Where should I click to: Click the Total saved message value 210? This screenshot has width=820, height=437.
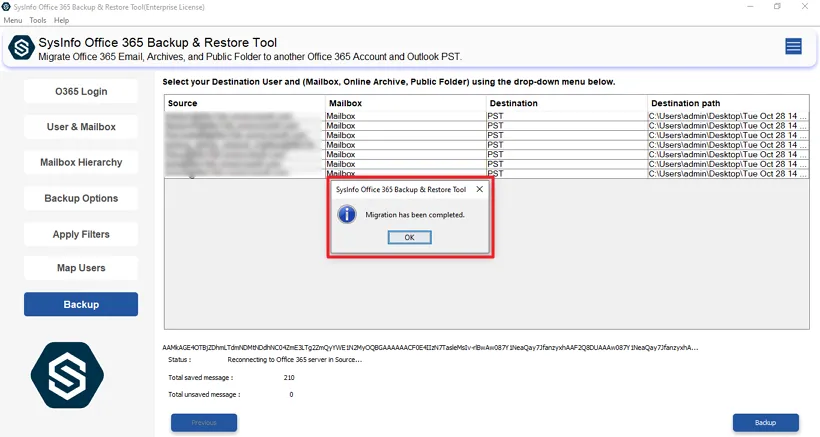(x=289, y=377)
